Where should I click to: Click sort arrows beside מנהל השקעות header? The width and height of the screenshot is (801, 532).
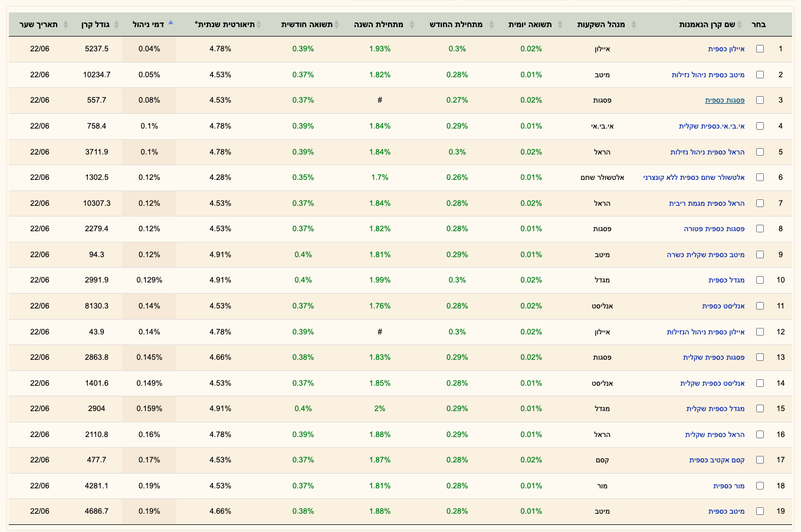point(633,24)
